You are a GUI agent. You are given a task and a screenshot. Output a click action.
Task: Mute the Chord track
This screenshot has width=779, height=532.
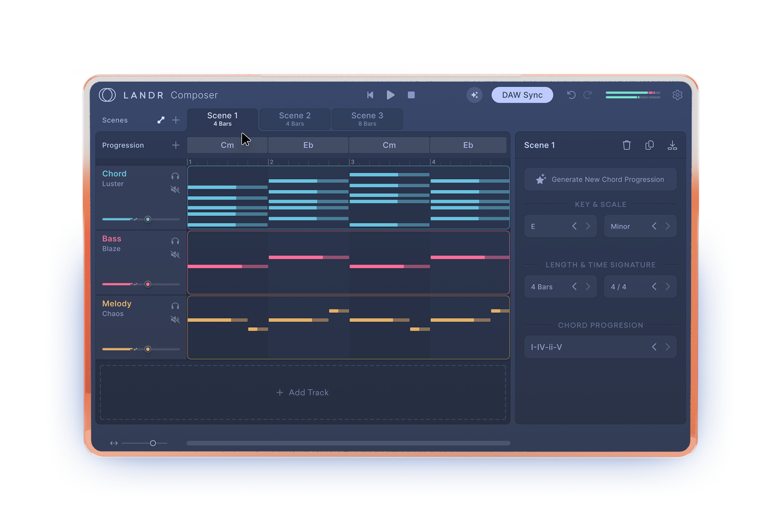(x=175, y=190)
